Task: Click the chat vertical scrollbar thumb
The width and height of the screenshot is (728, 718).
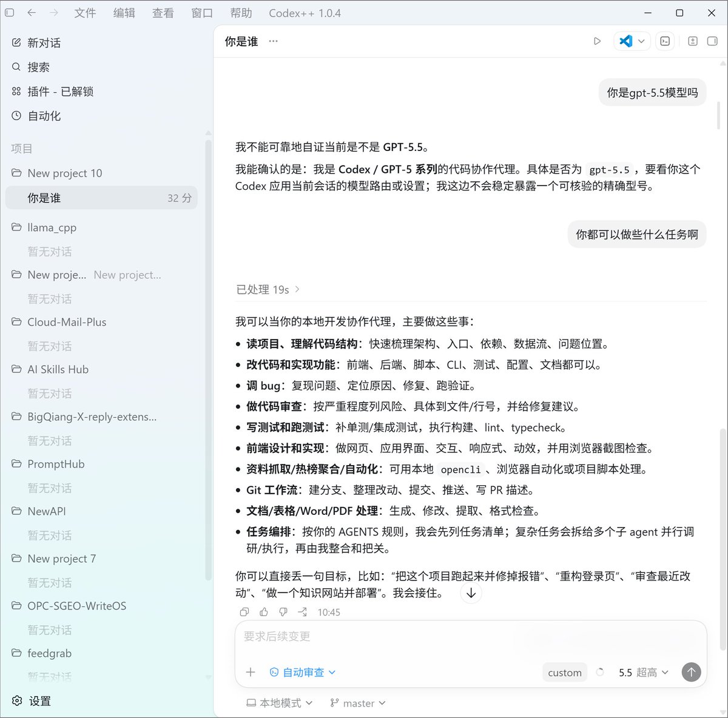Action: coord(723,539)
